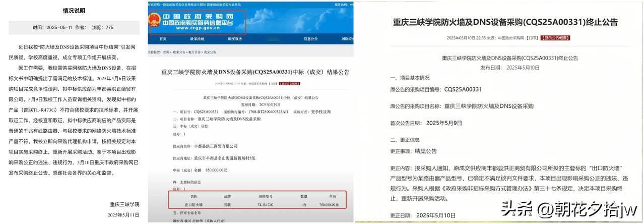Click the 情况说明 heading of the statement

tap(74, 10)
